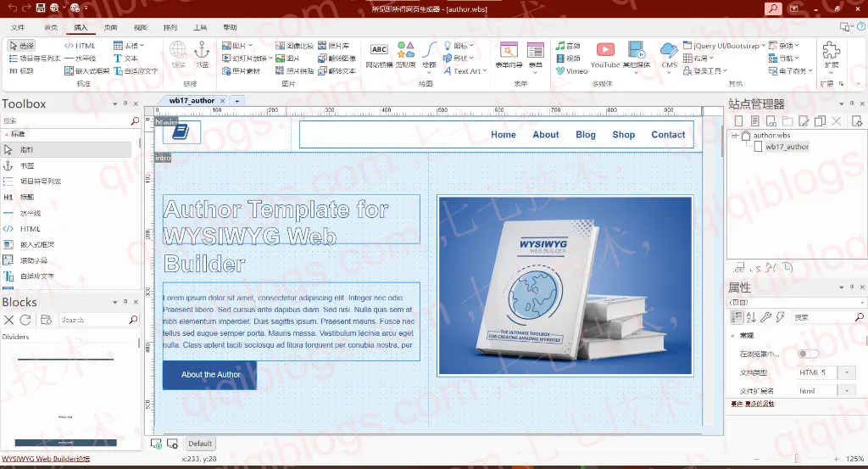
Task: Click the undo arrow in title bar
Action: [12, 8]
